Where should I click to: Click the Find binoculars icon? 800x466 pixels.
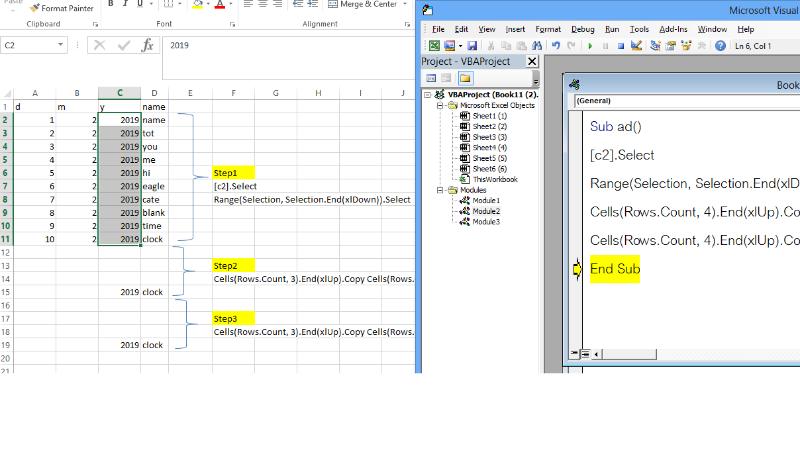tap(537, 46)
